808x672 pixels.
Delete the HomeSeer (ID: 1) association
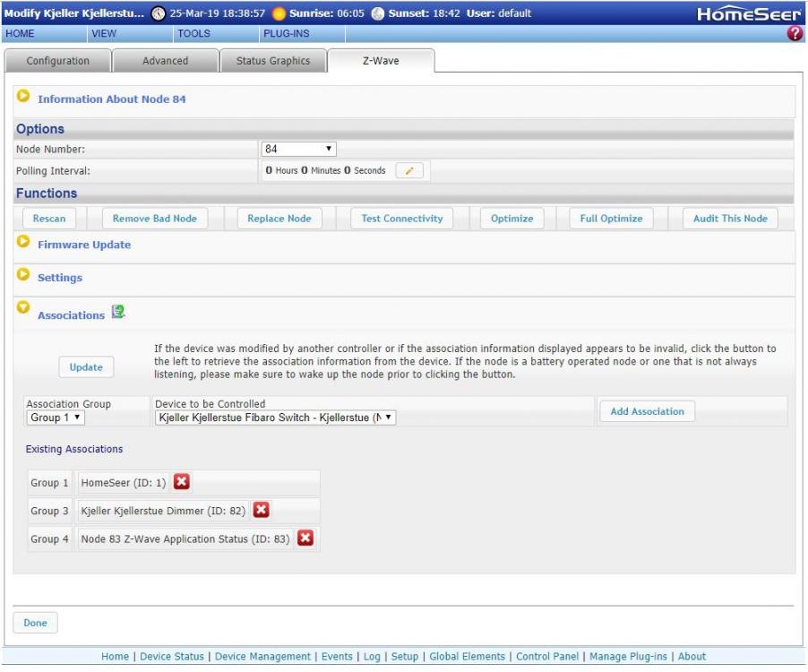coord(181,483)
